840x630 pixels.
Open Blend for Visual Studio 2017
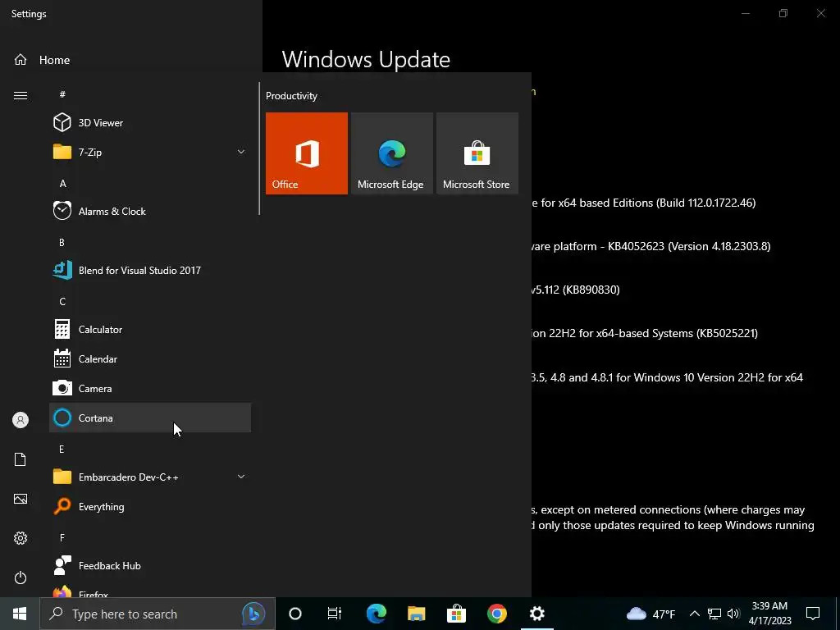click(150, 270)
